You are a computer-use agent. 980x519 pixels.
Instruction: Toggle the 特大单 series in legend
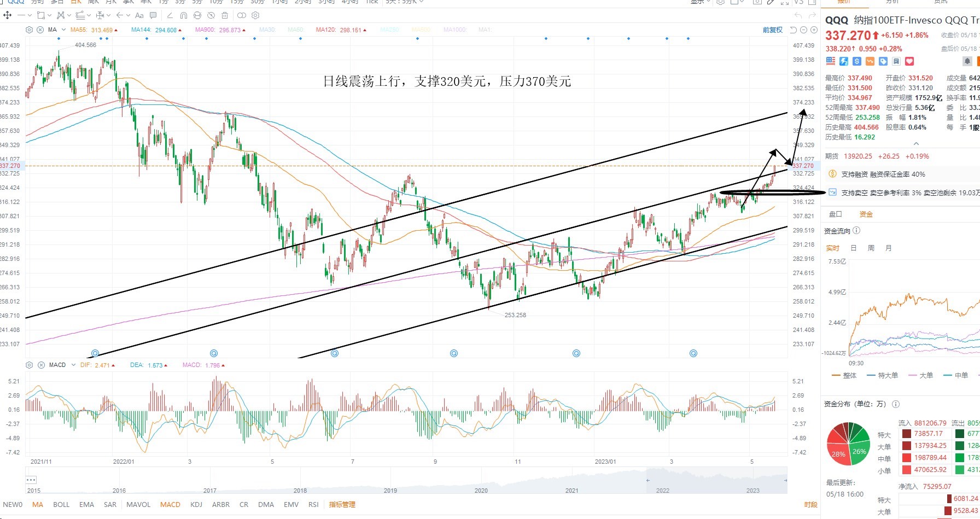click(883, 376)
